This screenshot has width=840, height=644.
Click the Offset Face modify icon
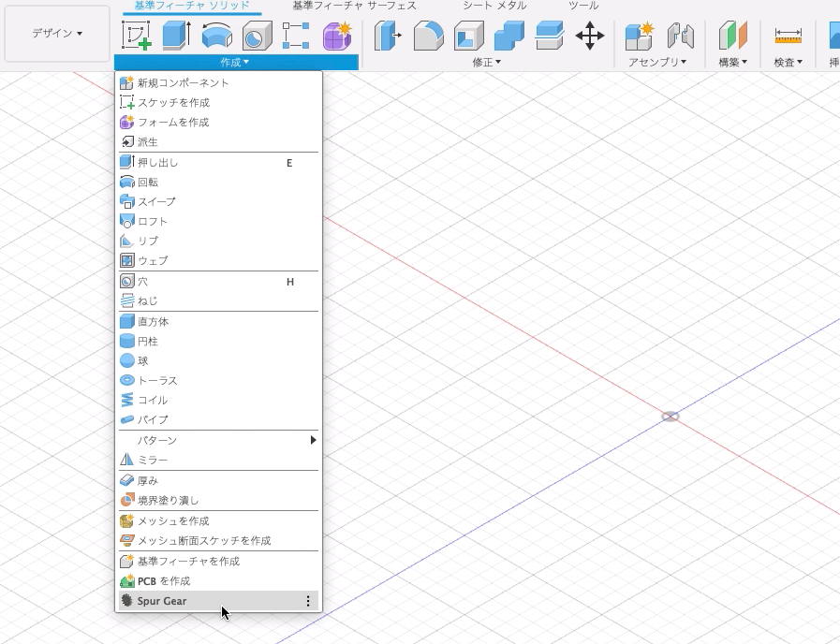click(550, 36)
